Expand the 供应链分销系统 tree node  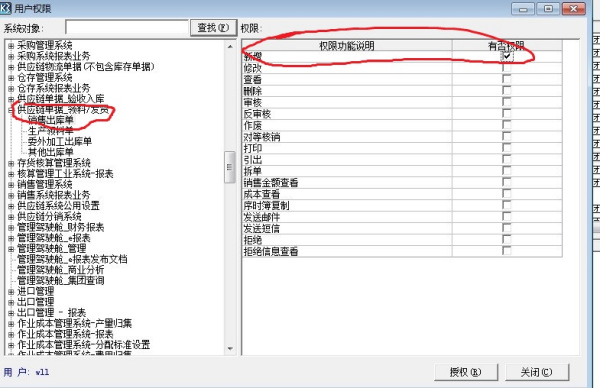click(x=11, y=217)
